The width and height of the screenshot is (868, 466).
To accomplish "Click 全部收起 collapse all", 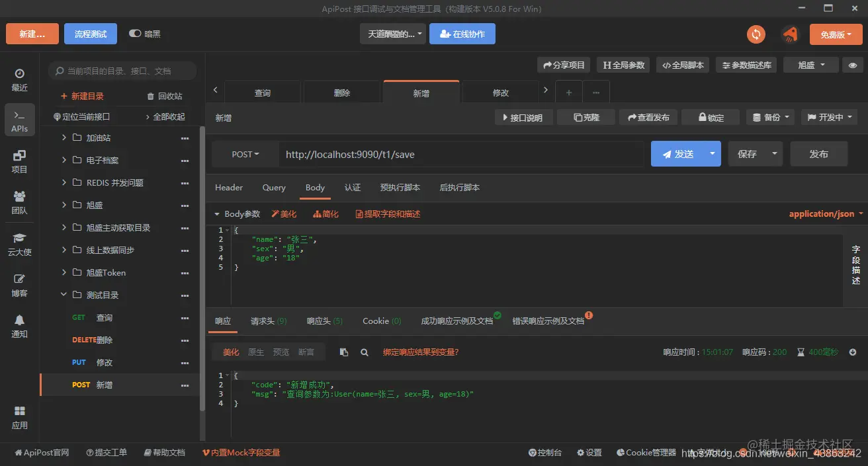I will point(165,116).
